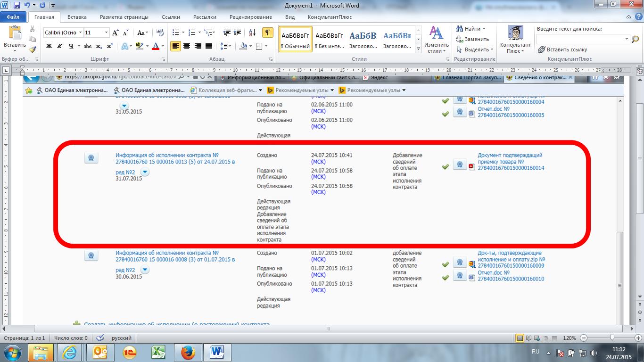
Task: Click the zoom slider handle
Action: pyautogui.click(x=612, y=338)
